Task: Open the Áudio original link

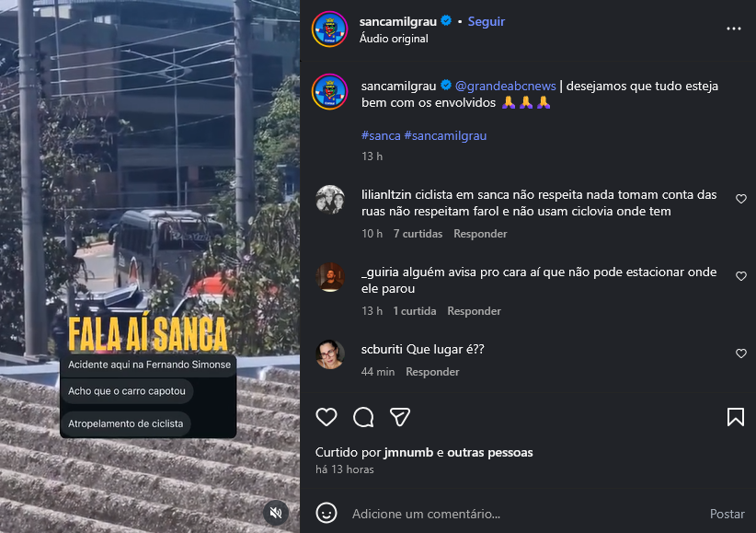Action: click(x=394, y=39)
